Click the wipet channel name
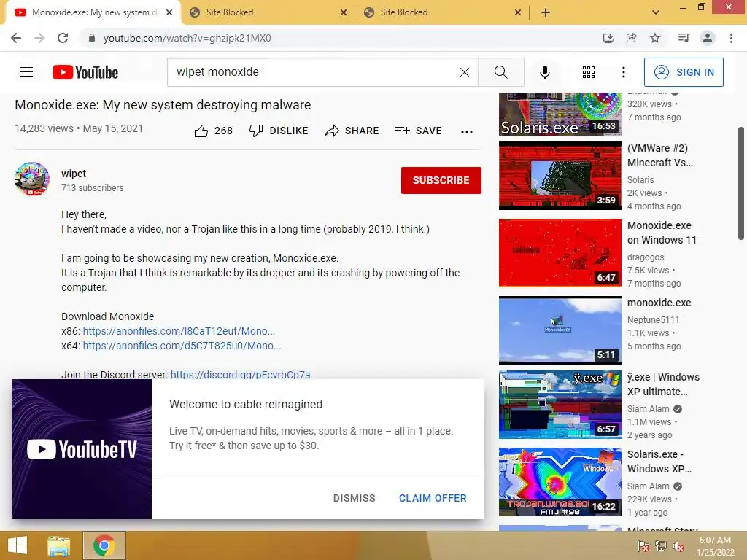 (74, 174)
